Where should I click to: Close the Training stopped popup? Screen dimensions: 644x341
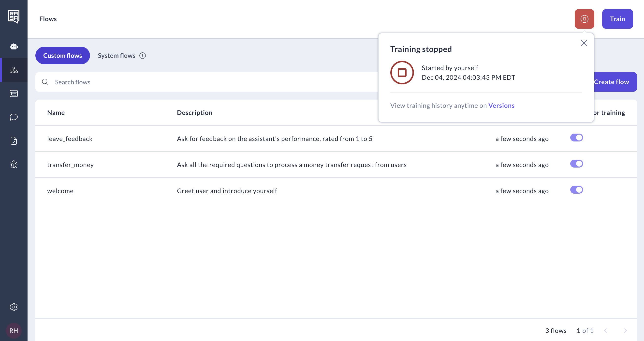coord(584,43)
